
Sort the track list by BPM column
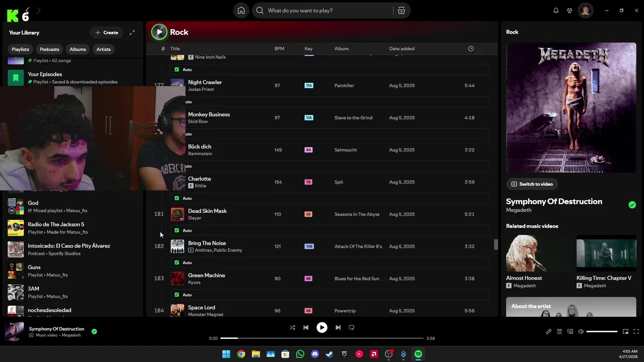point(279,49)
